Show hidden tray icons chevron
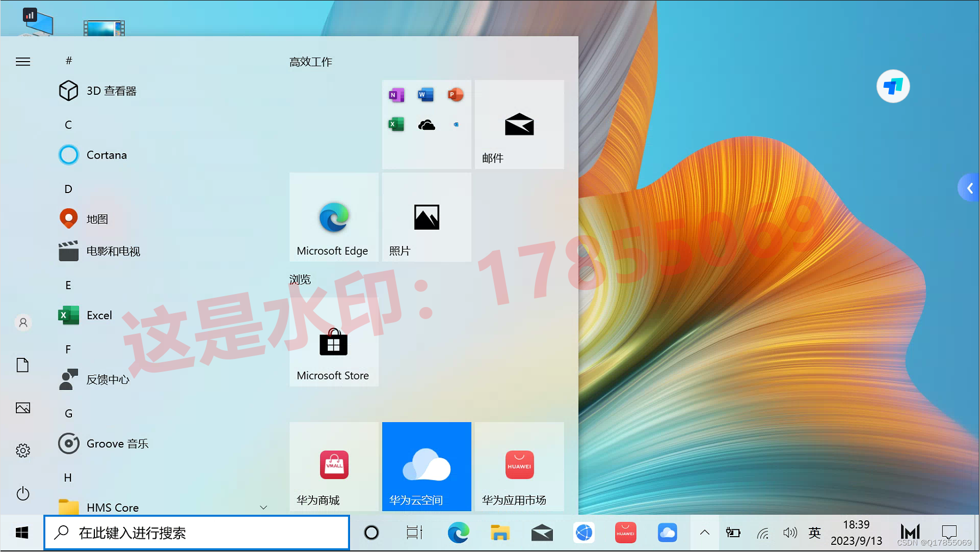The width and height of the screenshot is (980, 552). (705, 533)
